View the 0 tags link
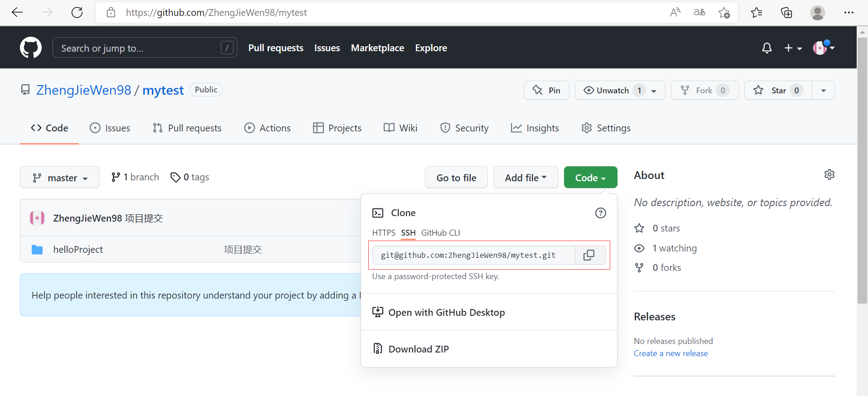The width and height of the screenshot is (868, 396). [189, 177]
